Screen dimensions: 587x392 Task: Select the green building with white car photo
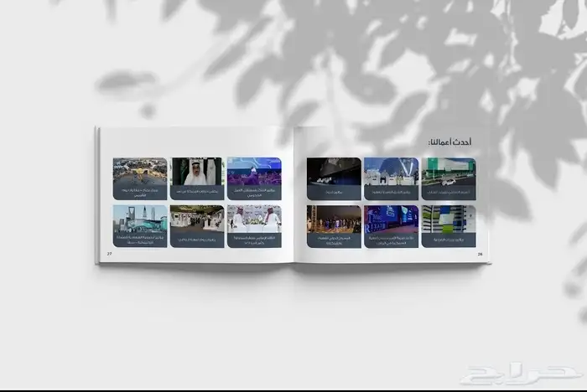(x=448, y=170)
